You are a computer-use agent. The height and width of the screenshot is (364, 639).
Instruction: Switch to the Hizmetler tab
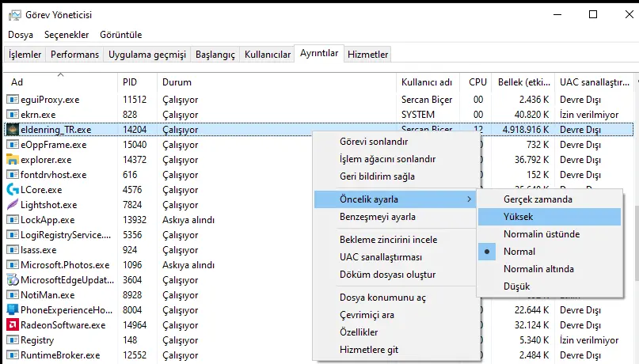pyautogui.click(x=367, y=54)
